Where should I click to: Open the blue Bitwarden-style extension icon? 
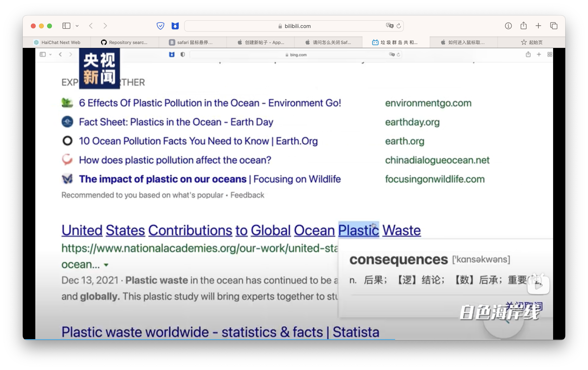[175, 26]
